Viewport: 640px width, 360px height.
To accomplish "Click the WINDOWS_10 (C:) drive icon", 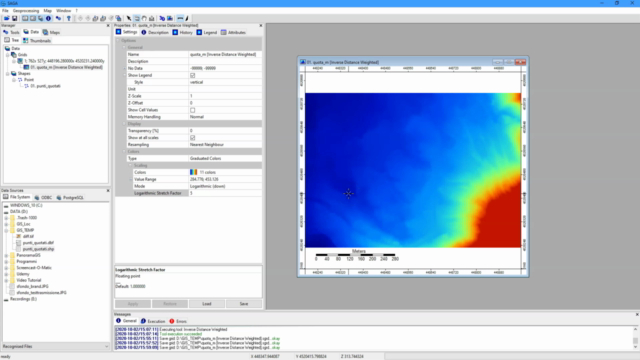I will 6,205.
